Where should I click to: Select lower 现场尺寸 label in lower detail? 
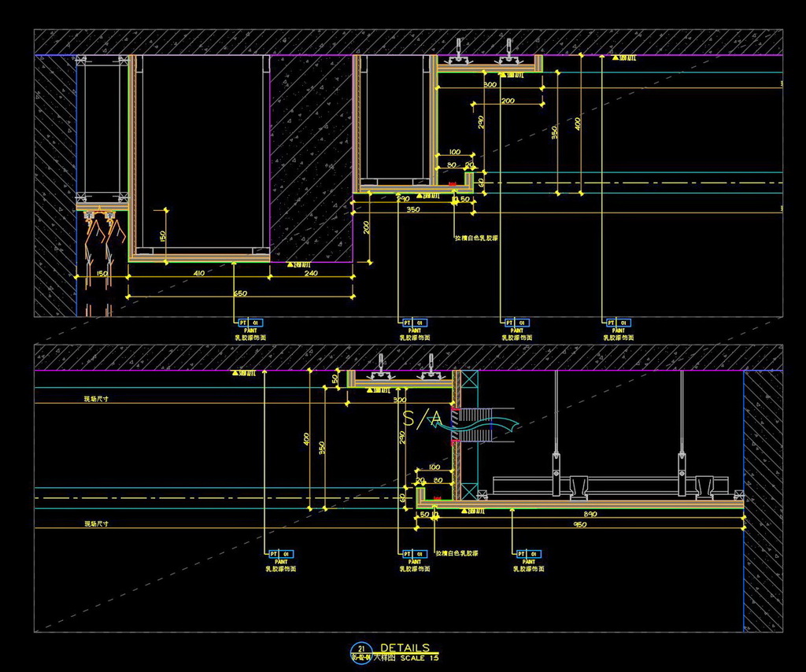[x=96, y=523]
